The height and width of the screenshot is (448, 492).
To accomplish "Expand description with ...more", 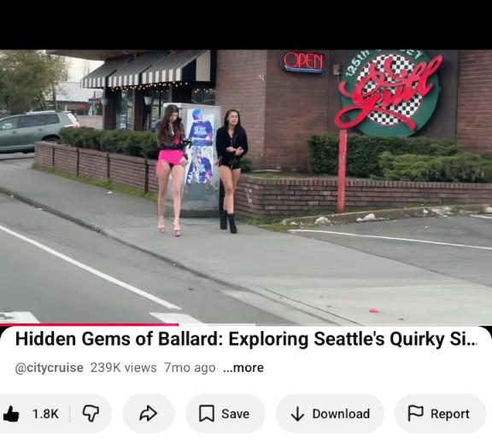I will (243, 368).
